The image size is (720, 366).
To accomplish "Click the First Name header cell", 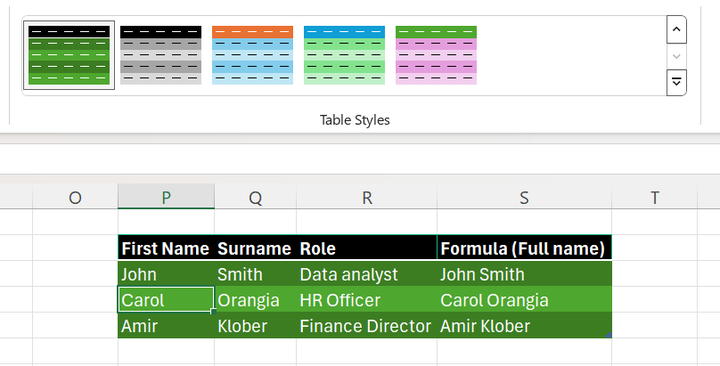I will (x=166, y=248).
